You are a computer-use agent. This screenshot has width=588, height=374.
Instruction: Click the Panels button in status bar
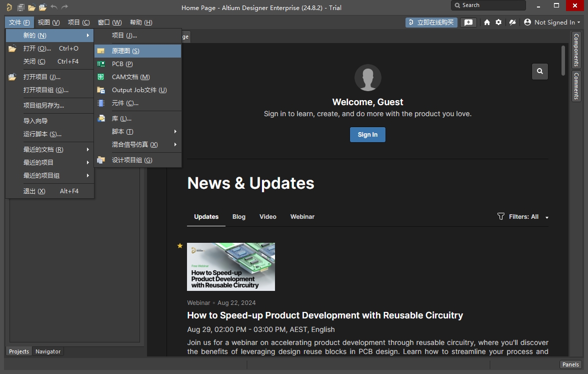(x=571, y=364)
